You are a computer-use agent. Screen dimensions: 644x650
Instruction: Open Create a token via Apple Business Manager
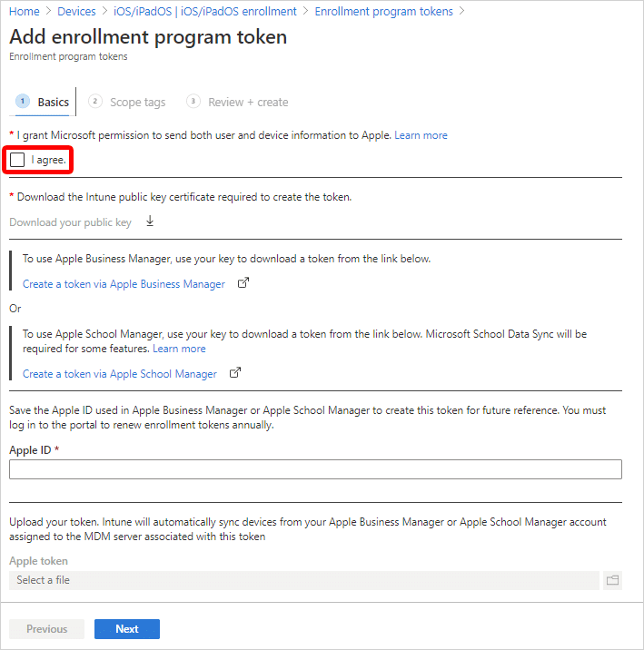click(x=124, y=284)
